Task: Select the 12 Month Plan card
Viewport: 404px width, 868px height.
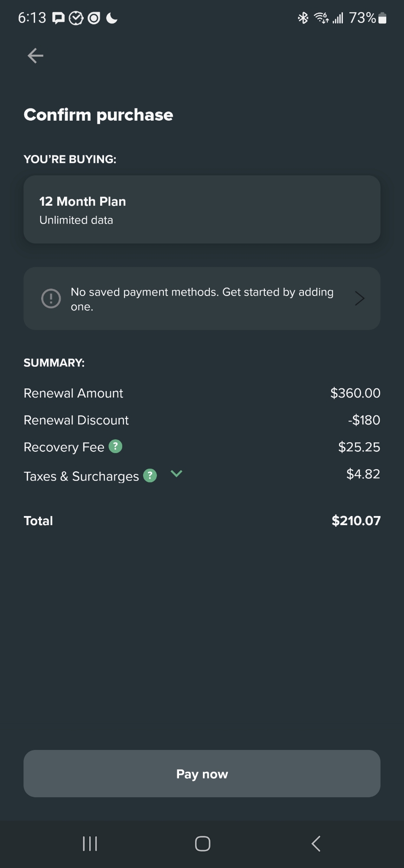Action: point(202,210)
